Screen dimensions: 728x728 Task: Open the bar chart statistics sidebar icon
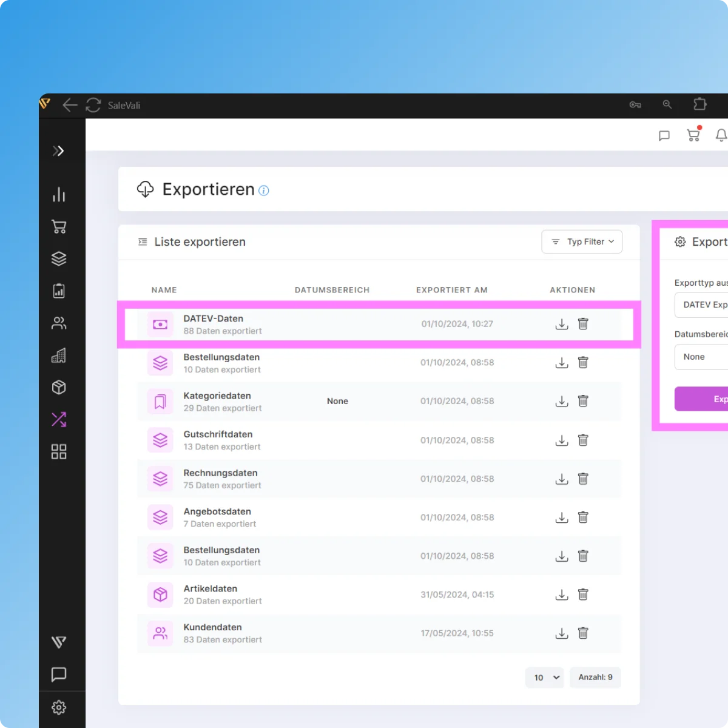pos(59,195)
